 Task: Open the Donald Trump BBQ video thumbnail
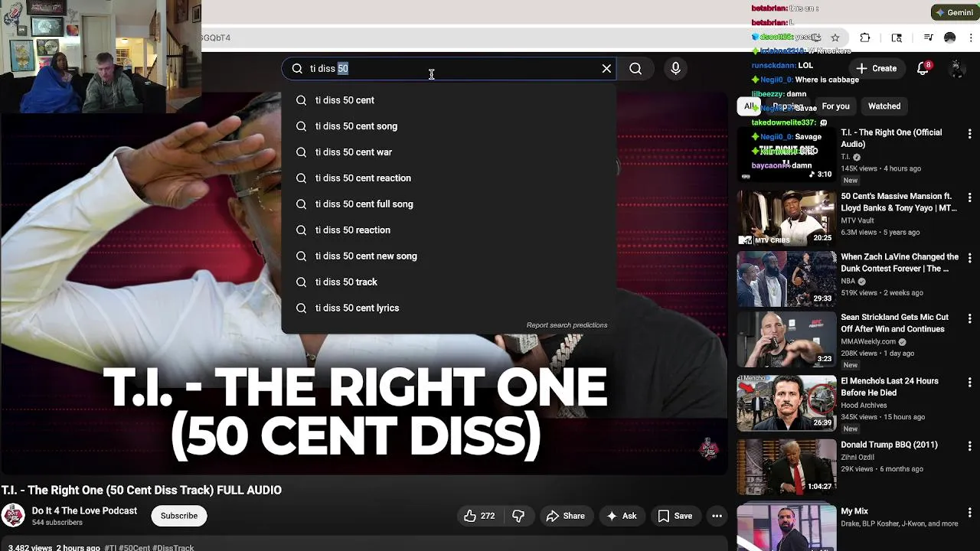pos(786,467)
